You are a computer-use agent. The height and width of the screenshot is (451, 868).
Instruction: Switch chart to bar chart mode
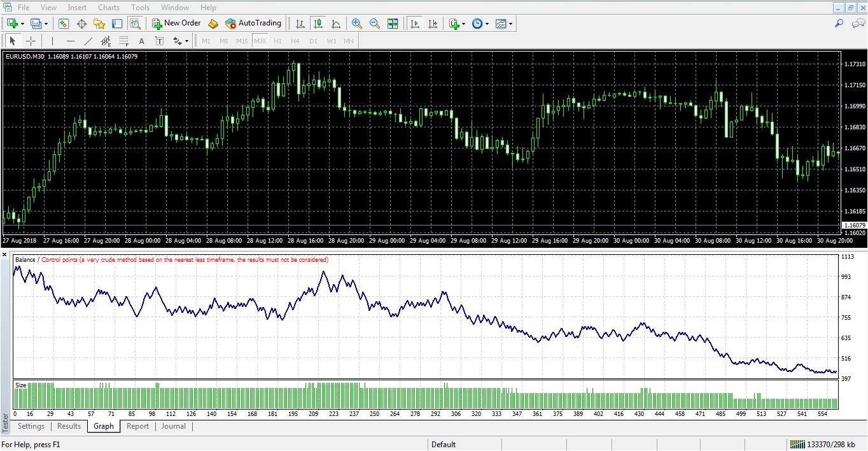pyautogui.click(x=300, y=24)
